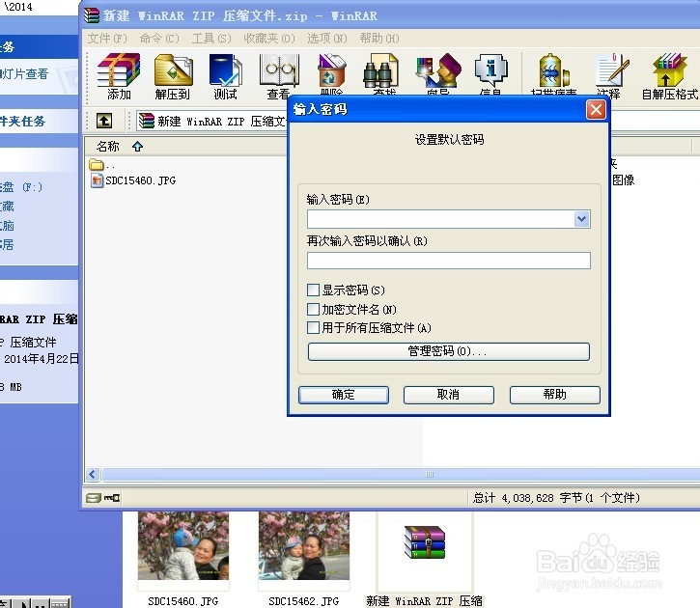Click the sort arrow next to 名称 column
700x608 pixels.
click(137, 147)
